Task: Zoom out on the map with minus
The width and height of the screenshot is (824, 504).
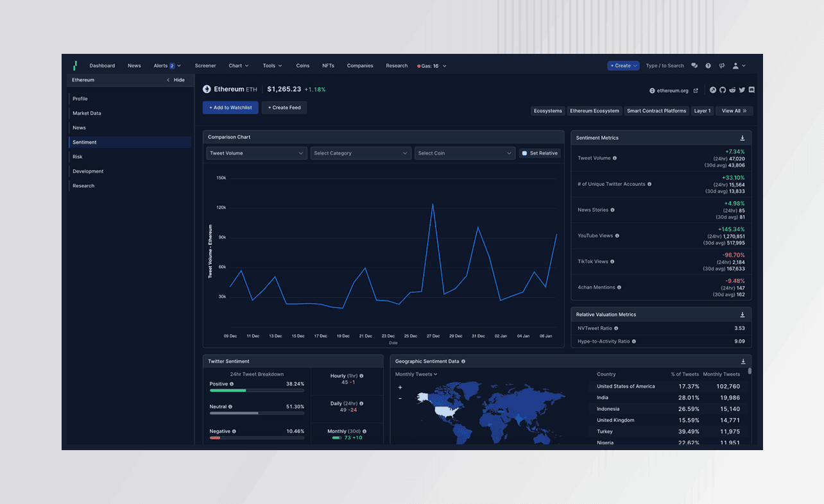Action: 400,398
